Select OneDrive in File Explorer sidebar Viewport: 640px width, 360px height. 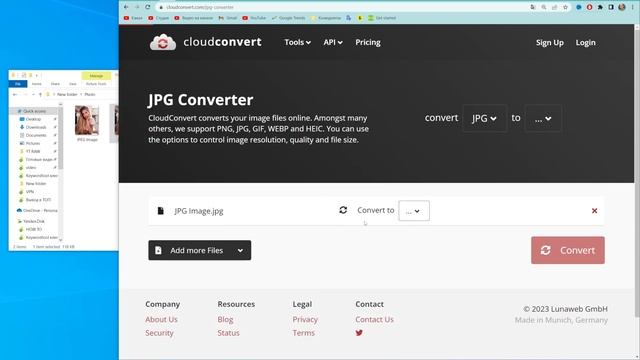38,211
